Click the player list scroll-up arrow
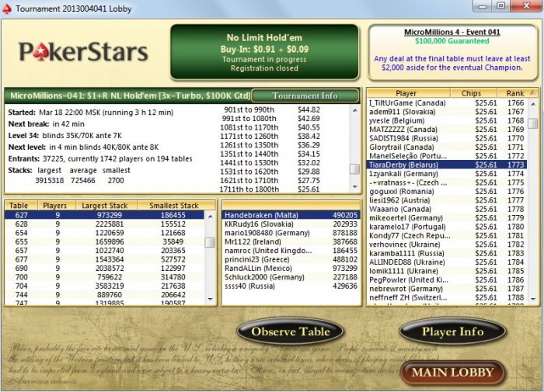This screenshot has height=392, width=544. coord(533,103)
